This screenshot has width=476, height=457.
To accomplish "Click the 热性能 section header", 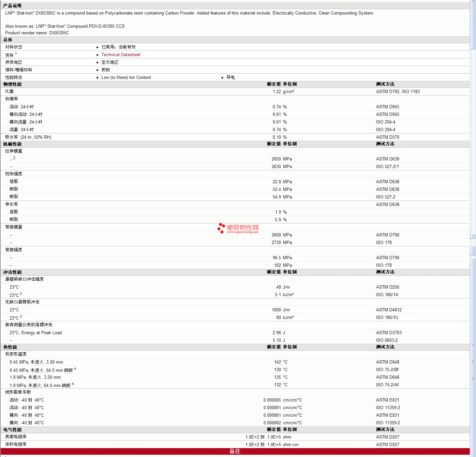I will pyautogui.click(x=10, y=347).
